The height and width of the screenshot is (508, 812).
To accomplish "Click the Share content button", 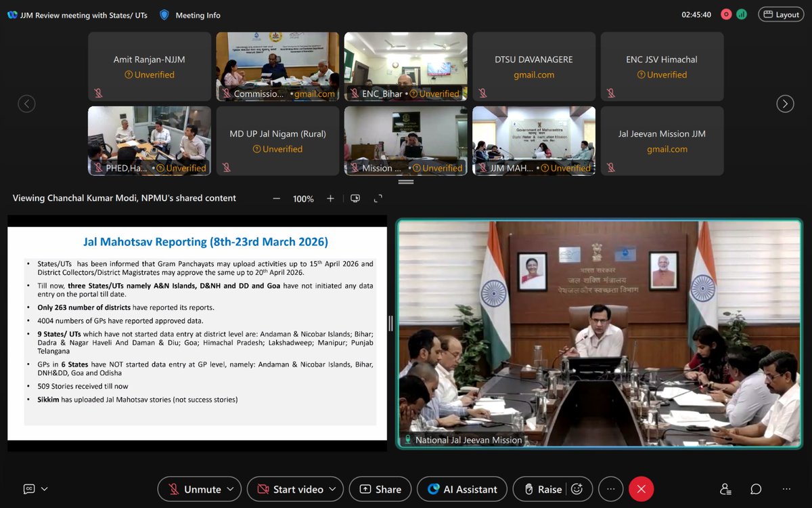I will tap(380, 489).
